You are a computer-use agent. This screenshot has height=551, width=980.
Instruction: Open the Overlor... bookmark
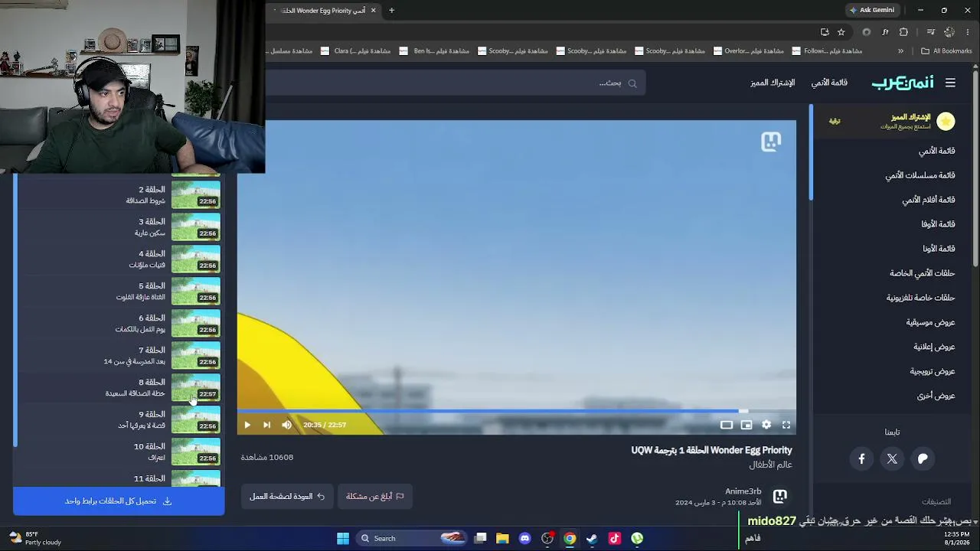[x=749, y=51]
